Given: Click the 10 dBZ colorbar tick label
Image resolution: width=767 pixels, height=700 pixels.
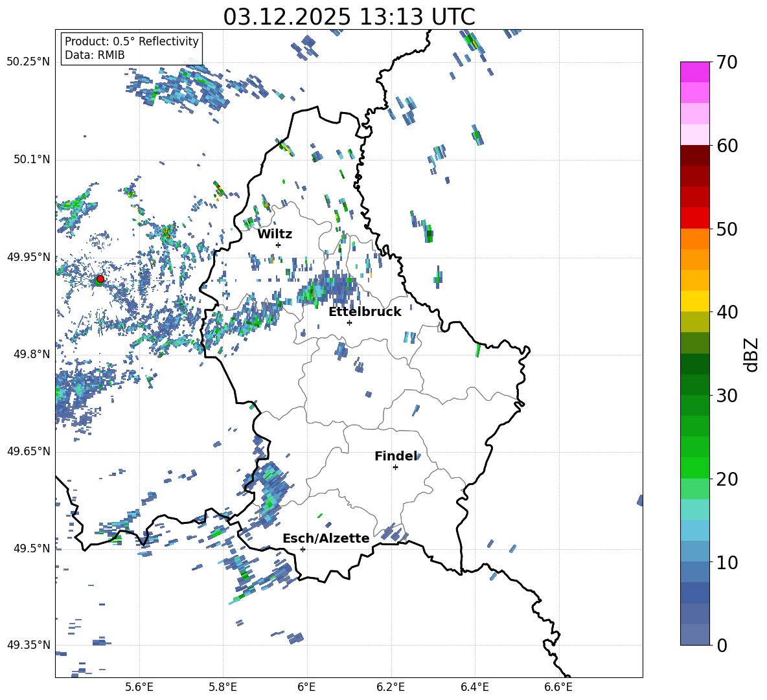Looking at the screenshot, I should coord(727,562).
